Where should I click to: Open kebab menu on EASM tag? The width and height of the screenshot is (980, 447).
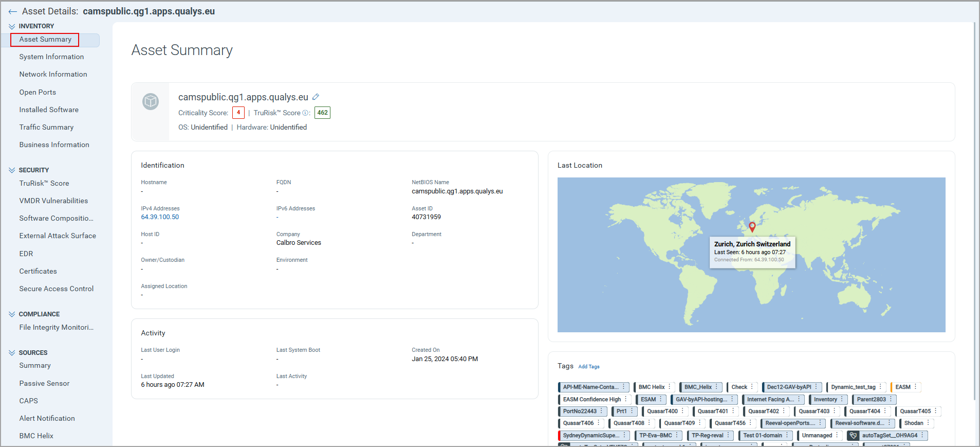point(915,387)
